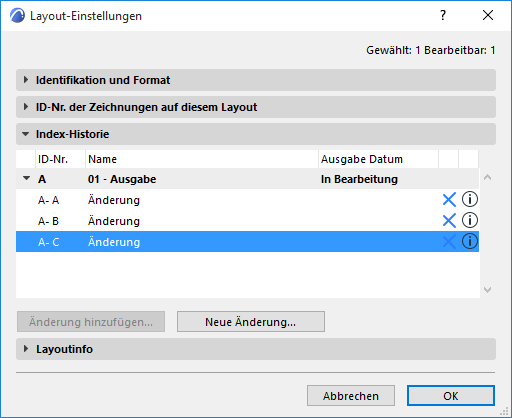Remove the A- C change with blue X
The height and width of the screenshot is (418, 512).
449,242
